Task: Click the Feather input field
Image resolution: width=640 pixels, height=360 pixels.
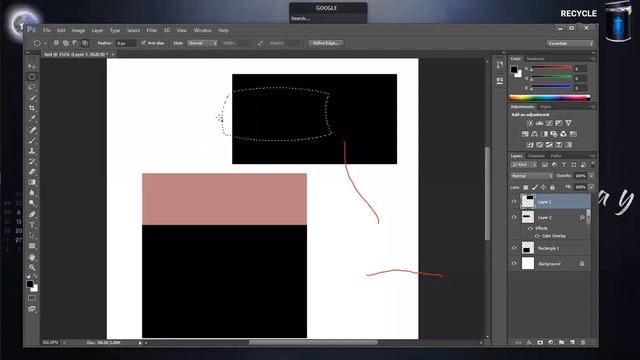Action: [125, 43]
